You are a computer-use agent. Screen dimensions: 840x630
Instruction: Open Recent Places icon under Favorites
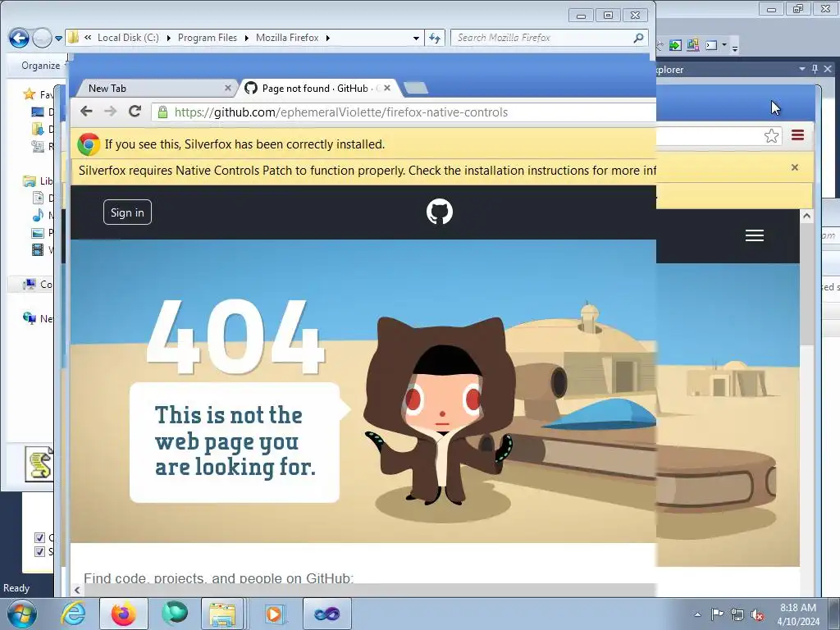(38, 146)
